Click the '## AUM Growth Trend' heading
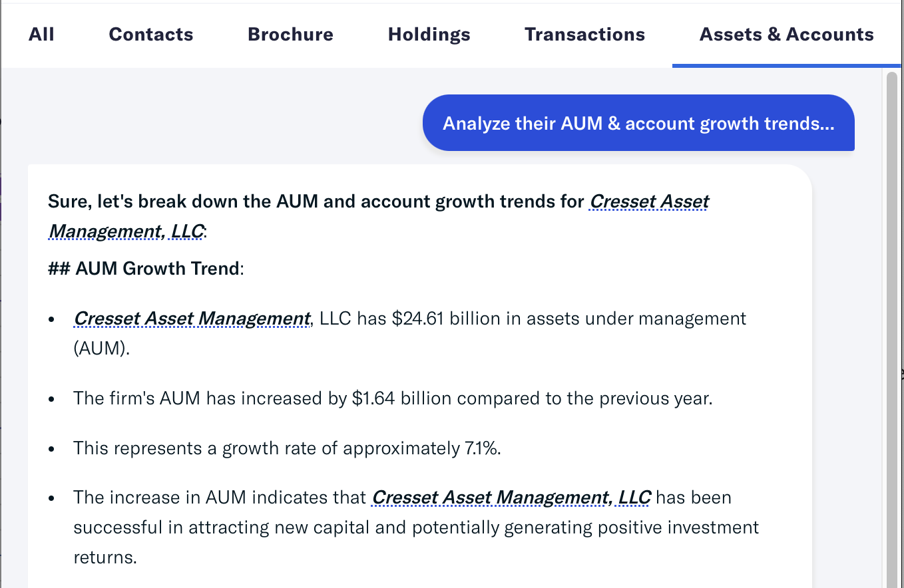The height and width of the screenshot is (588, 904). (145, 269)
